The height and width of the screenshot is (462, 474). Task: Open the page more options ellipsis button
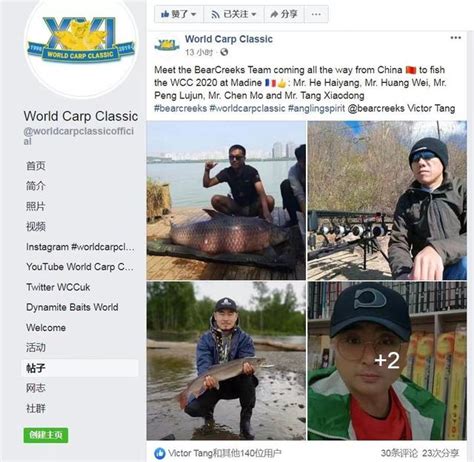point(316,14)
